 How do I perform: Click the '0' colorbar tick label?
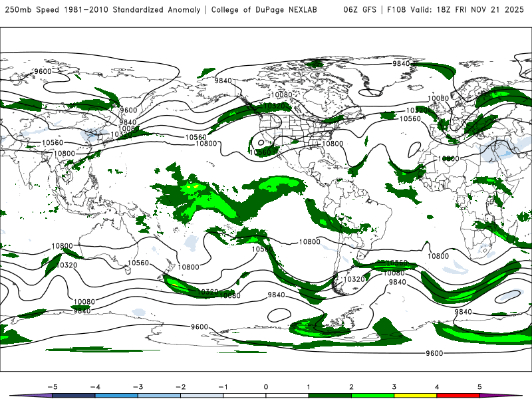pyautogui.click(x=266, y=387)
